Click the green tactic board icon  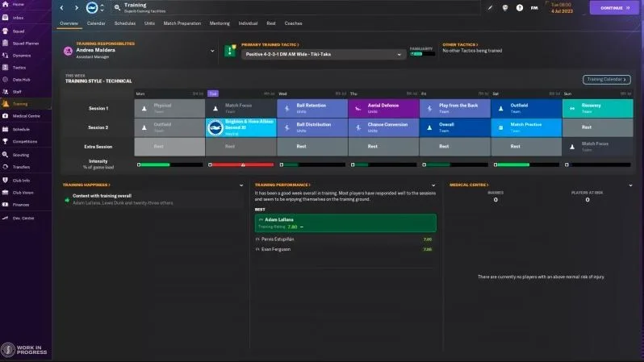[230, 51]
